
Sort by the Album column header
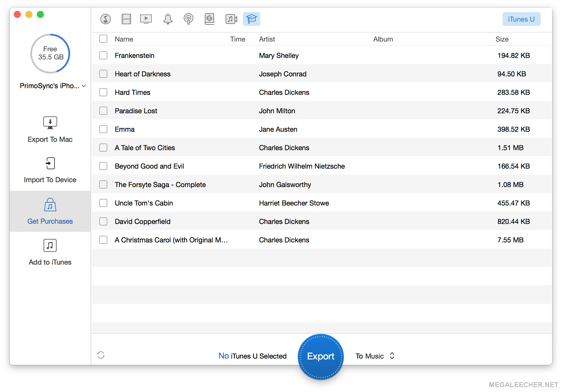[x=383, y=39]
